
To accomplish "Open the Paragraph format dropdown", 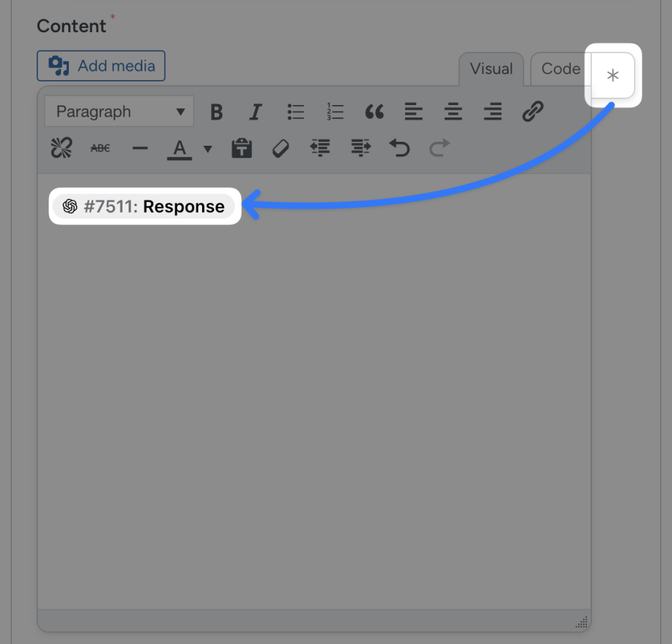I will click(118, 111).
